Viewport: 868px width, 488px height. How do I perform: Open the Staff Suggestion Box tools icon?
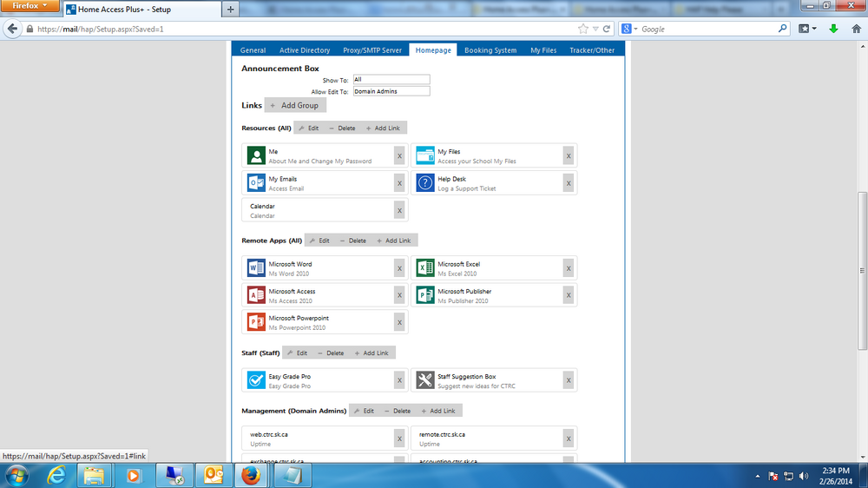425,380
